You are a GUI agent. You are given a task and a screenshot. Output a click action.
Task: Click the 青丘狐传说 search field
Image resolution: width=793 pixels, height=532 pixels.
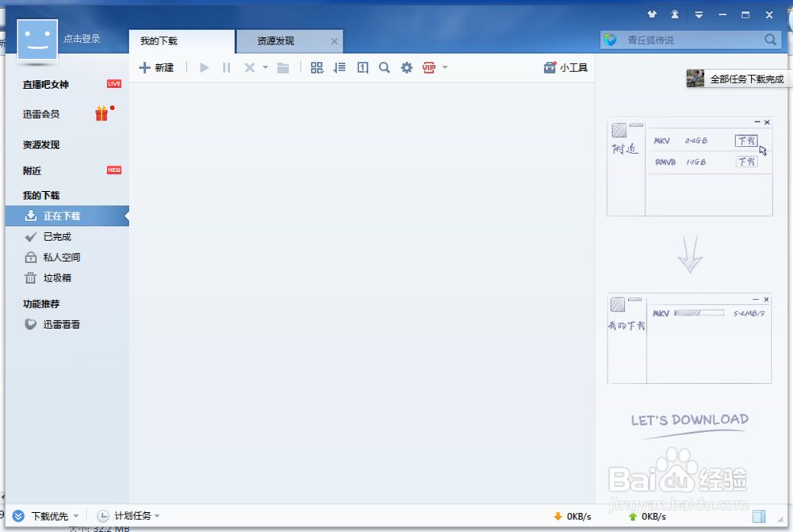tap(691, 40)
